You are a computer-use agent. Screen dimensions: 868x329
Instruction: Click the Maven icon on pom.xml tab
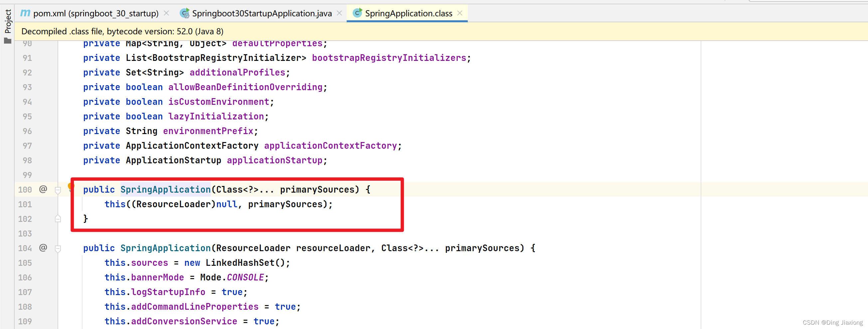click(x=25, y=13)
